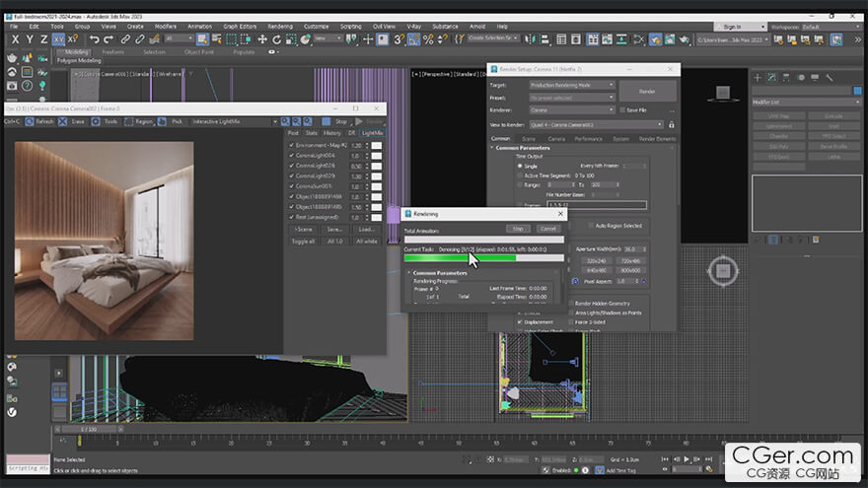Screen dimensions: 868x488
Task: Click the All white LightMix button
Action: (x=367, y=242)
